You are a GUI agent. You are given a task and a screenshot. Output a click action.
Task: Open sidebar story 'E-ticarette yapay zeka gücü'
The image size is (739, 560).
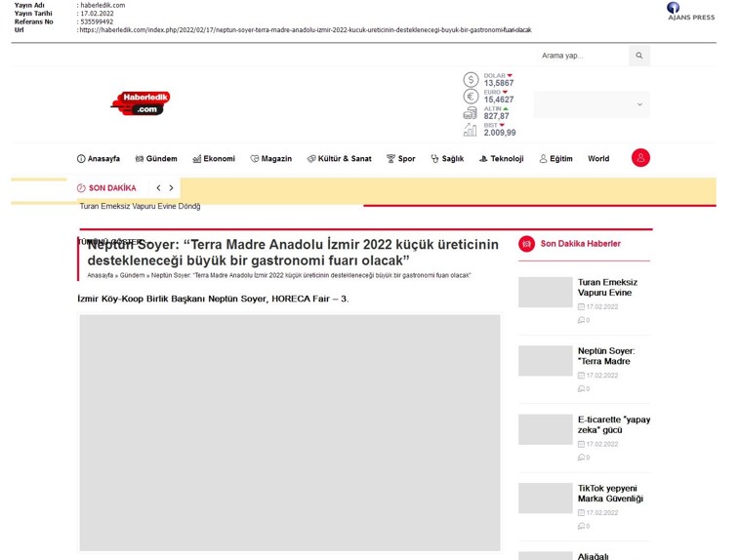(614, 424)
